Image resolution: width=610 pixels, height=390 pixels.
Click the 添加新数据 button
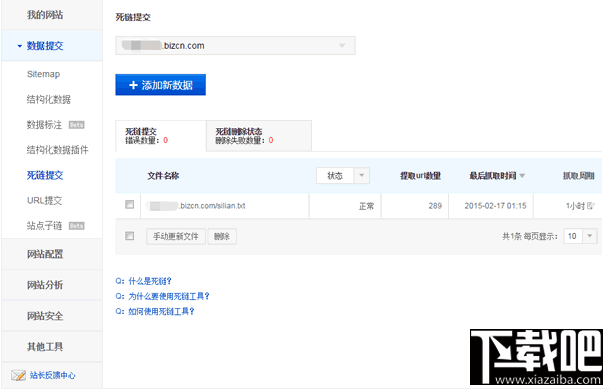click(x=160, y=85)
